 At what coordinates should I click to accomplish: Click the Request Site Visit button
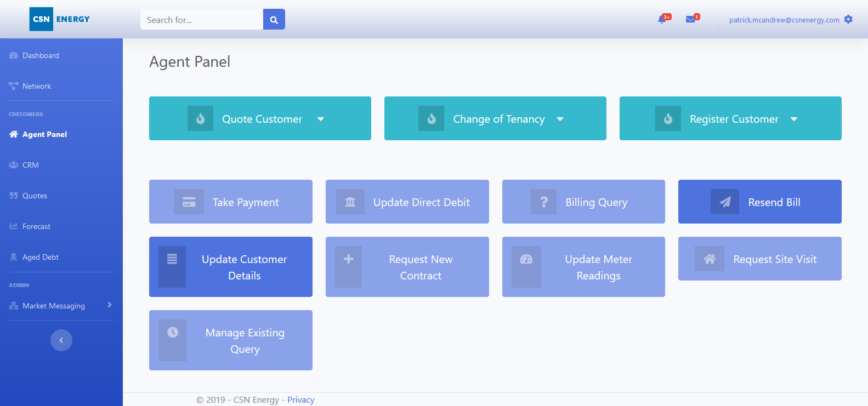point(759,259)
